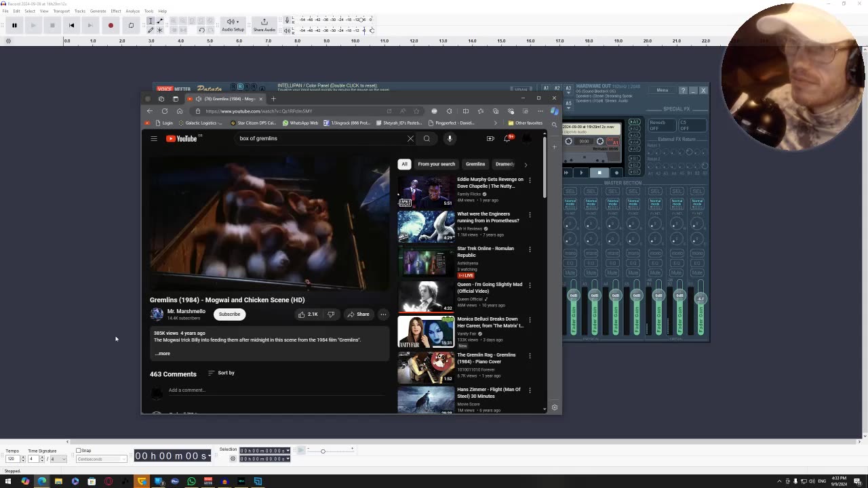Open comments Sort by dropdown
This screenshot has width=868, height=488.
click(x=221, y=373)
